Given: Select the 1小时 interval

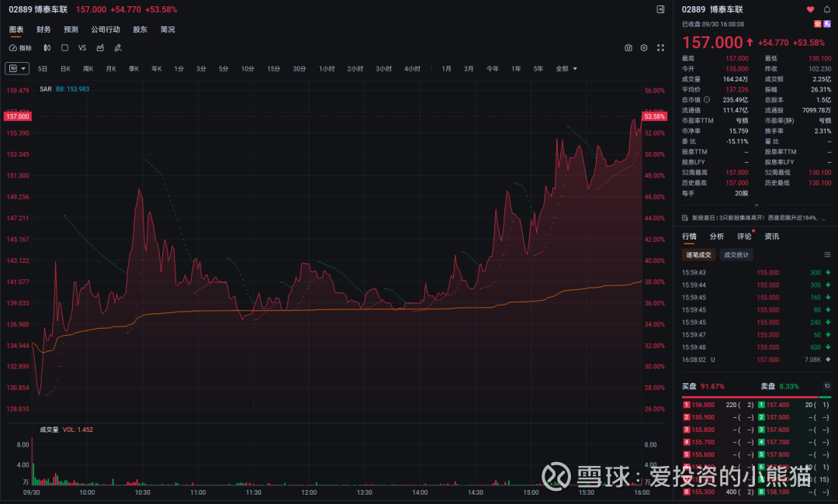Looking at the screenshot, I should pos(327,69).
